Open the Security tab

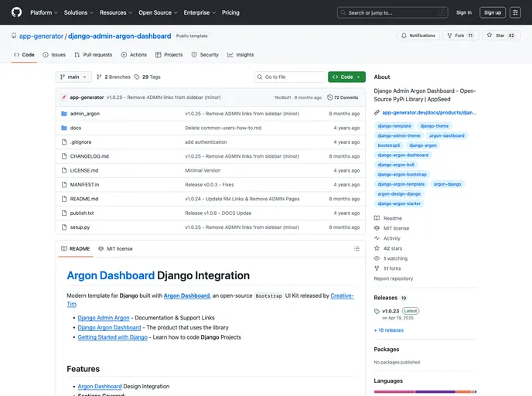click(205, 55)
